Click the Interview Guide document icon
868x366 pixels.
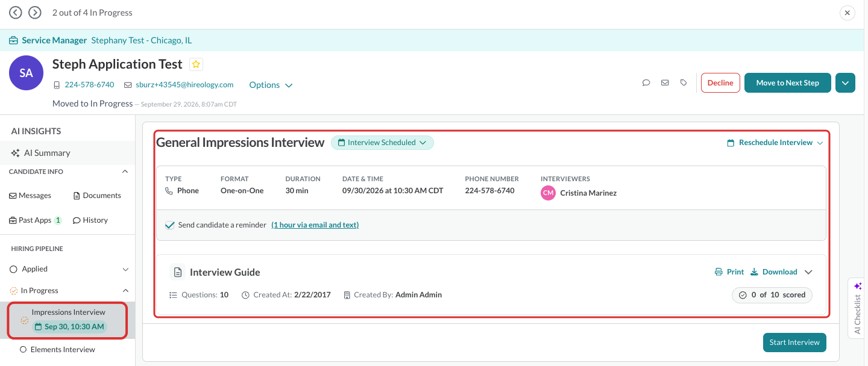coord(177,272)
